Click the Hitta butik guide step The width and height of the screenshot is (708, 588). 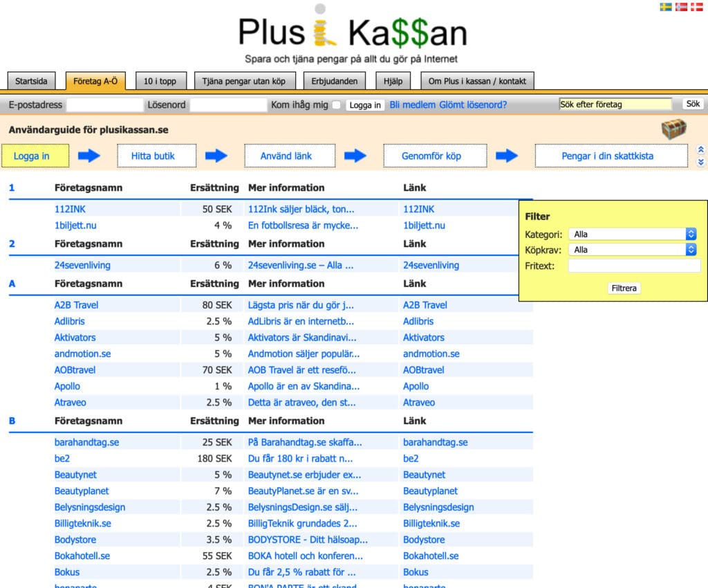click(157, 156)
